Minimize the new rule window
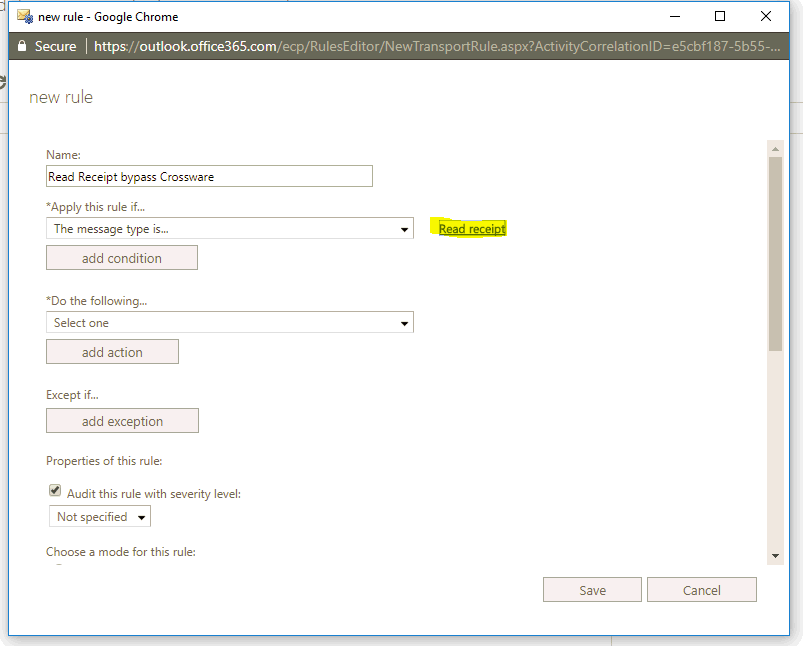 click(x=675, y=16)
